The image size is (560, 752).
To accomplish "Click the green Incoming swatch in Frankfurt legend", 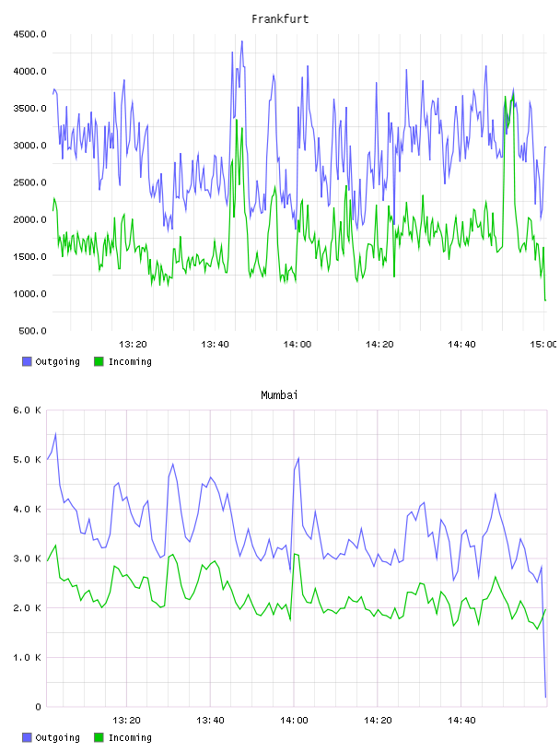I will coord(99,361).
